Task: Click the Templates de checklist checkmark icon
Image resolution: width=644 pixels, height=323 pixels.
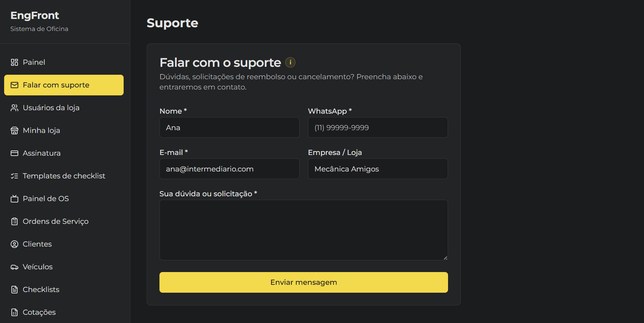Action: pos(14,176)
